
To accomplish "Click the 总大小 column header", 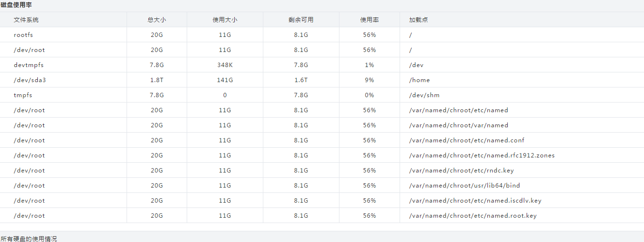I will (157, 20).
